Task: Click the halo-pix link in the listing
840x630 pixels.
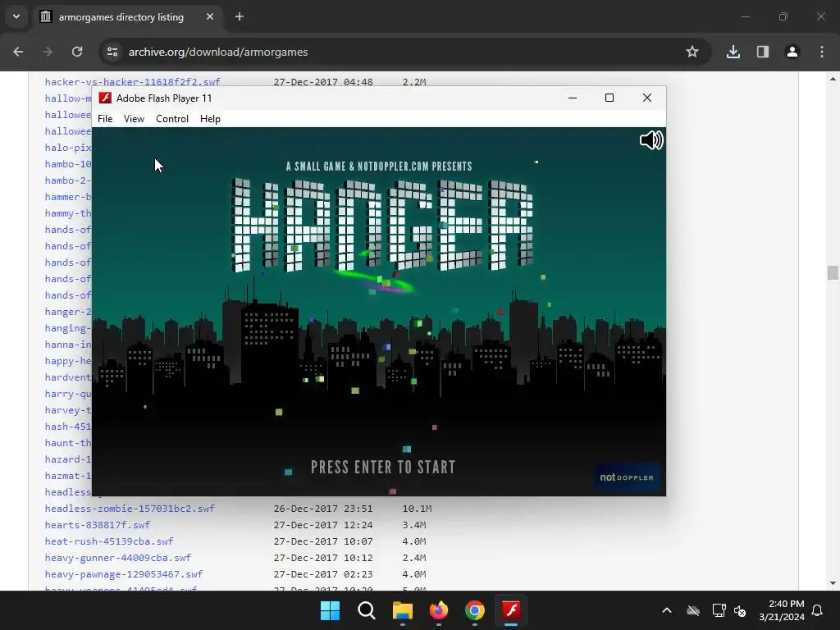Action: pos(68,148)
